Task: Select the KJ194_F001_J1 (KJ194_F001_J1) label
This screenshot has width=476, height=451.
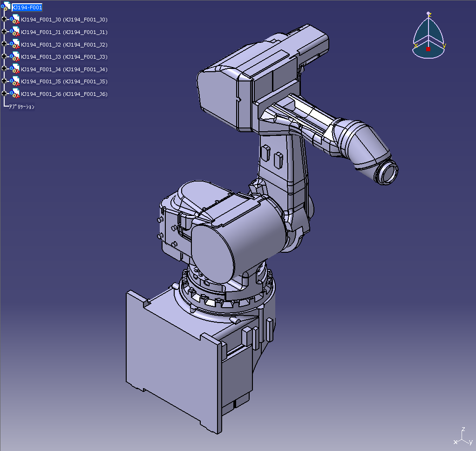Action: (x=64, y=32)
